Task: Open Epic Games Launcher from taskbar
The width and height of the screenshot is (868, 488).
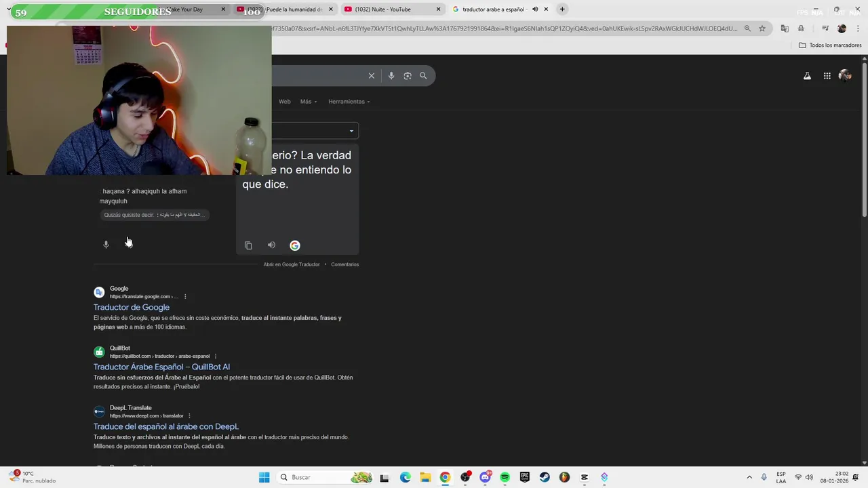Action: coord(525,477)
